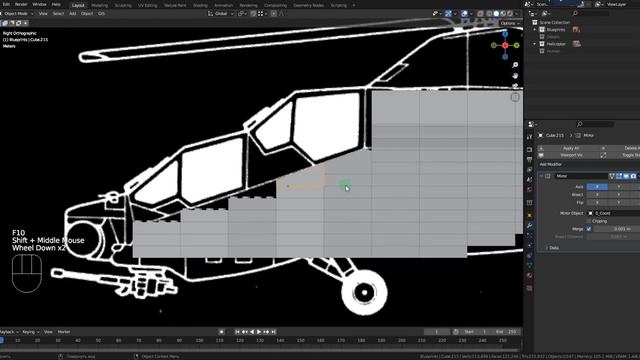This screenshot has height=360, width=640.
Task: Click the pan hand icon in the viewport
Action: 515,76
